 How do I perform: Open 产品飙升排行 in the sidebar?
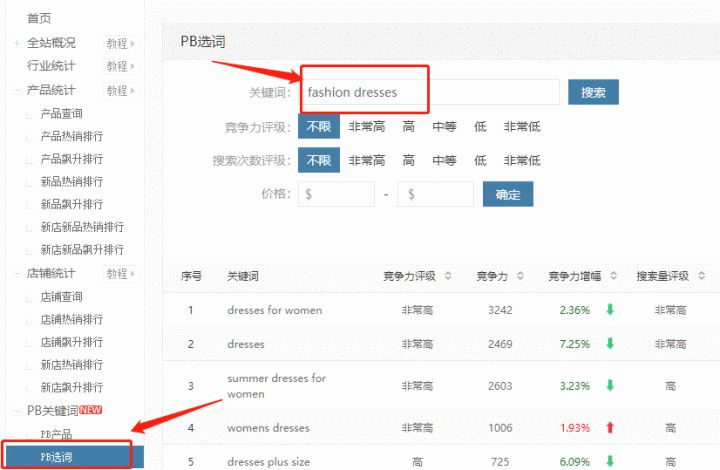[x=72, y=159]
